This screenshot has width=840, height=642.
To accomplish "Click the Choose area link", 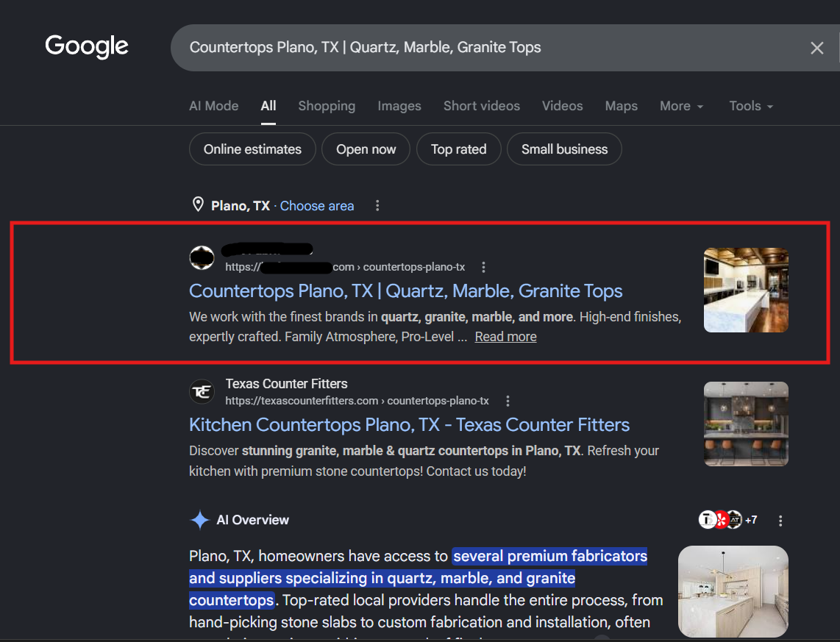I will [x=317, y=206].
